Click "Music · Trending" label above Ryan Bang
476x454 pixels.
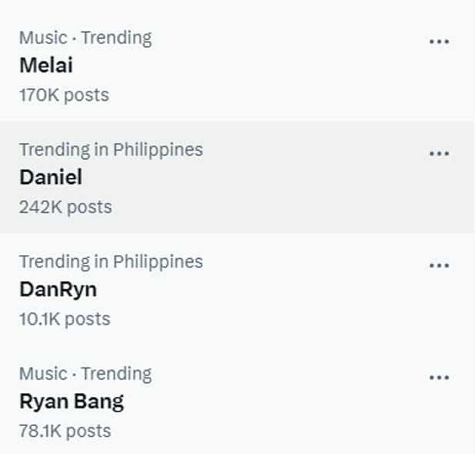point(85,374)
